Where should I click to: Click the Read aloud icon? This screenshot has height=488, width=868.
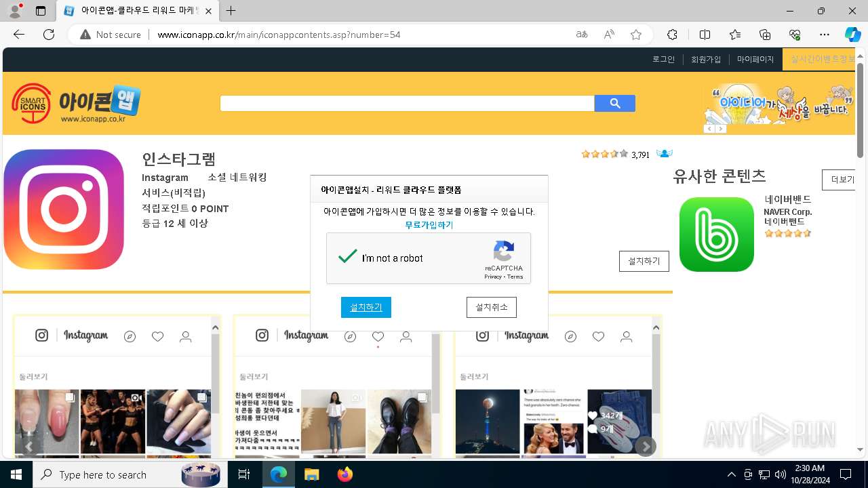(x=609, y=35)
